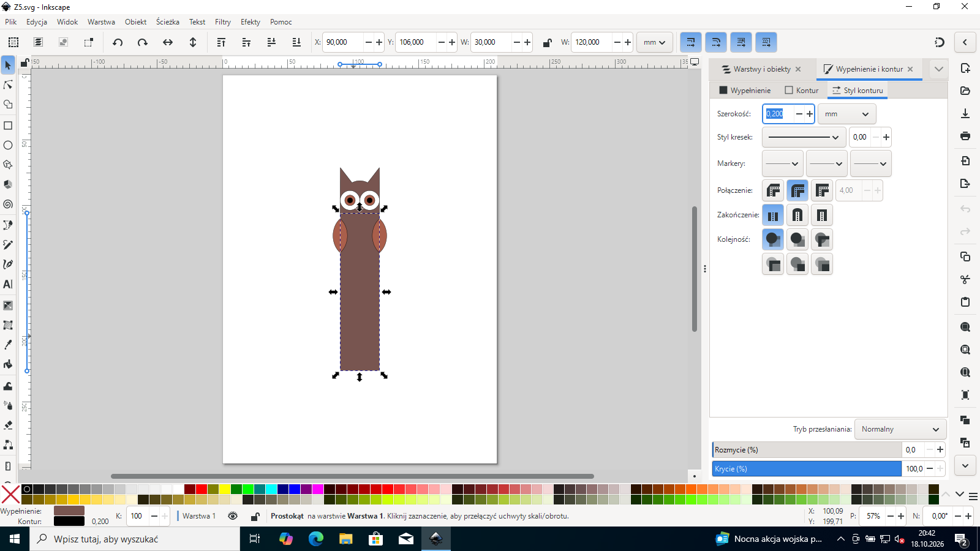The image size is (980, 551).
Task: Expand dock panel chevron menu
Action: tap(938, 69)
